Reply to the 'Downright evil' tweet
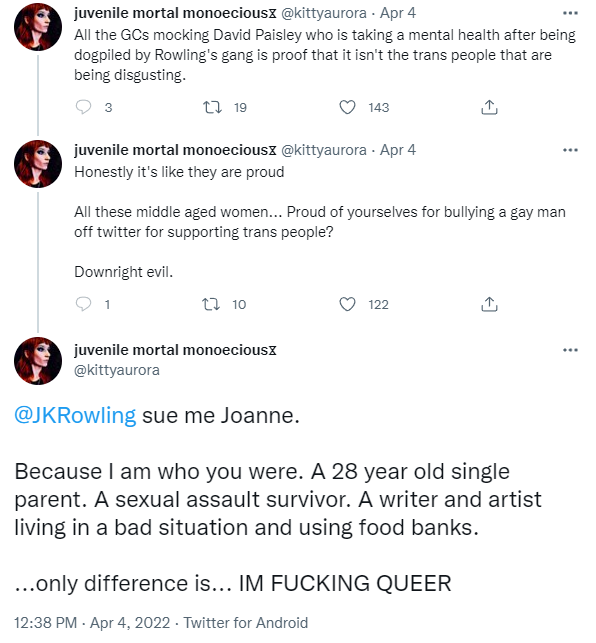 pyautogui.click(x=84, y=304)
